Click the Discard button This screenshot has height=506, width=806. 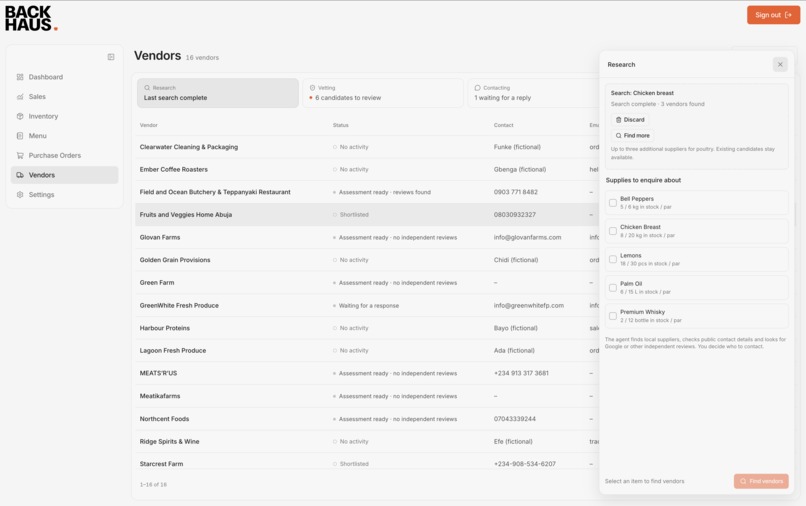(630, 120)
